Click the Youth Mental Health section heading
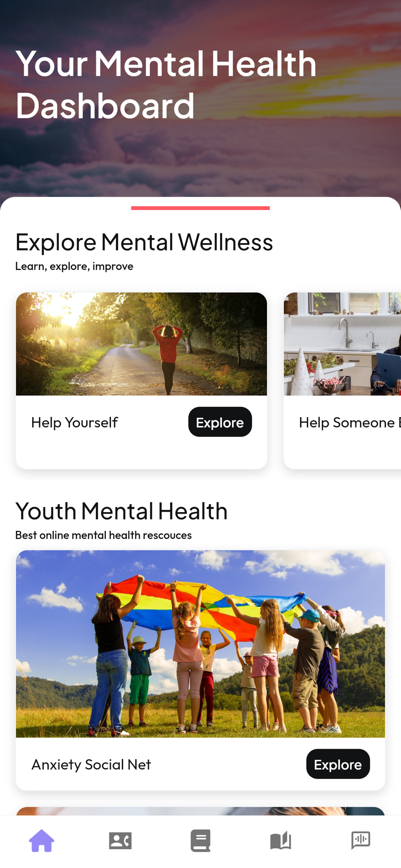The image size is (401, 868). (x=122, y=511)
